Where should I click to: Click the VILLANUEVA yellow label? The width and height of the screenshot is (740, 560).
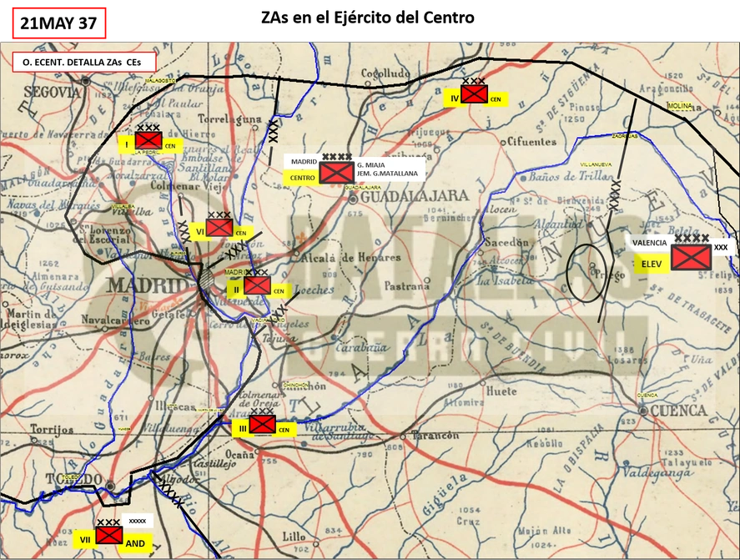click(x=597, y=164)
